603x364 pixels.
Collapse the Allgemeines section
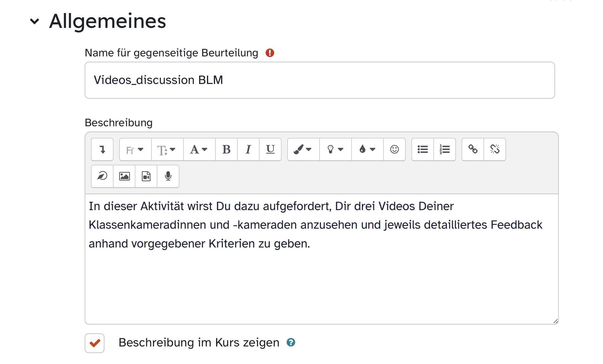point(34,21)
